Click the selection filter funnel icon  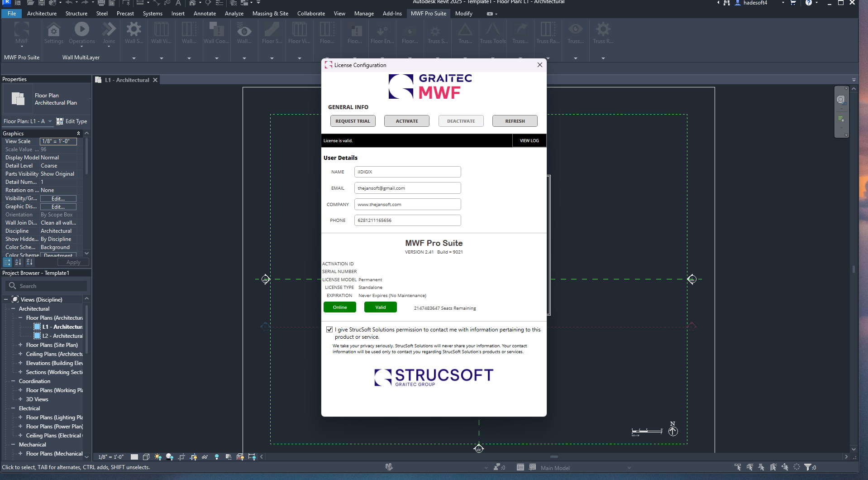(x=807, y=467)
